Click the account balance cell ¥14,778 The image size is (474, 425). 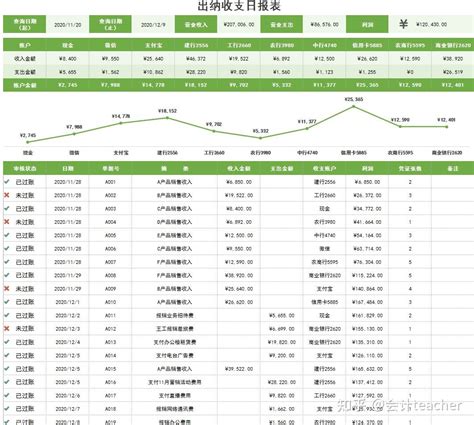153,85
